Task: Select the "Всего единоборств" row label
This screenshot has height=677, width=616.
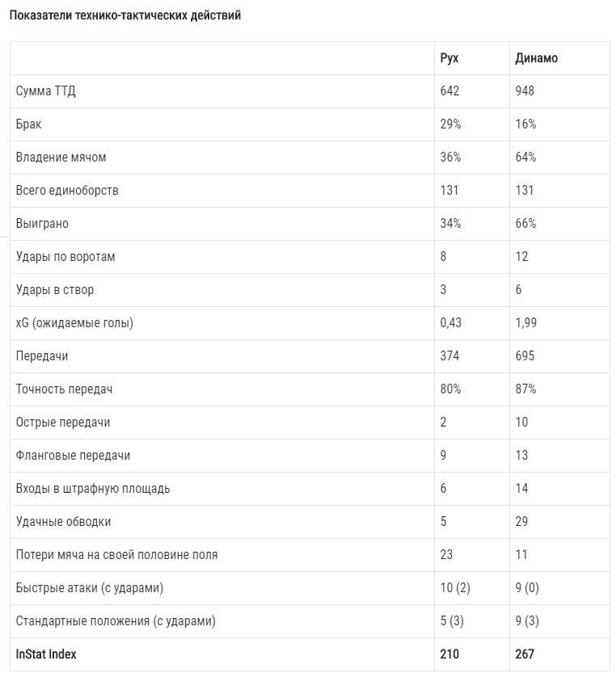Action: point(67,191)
